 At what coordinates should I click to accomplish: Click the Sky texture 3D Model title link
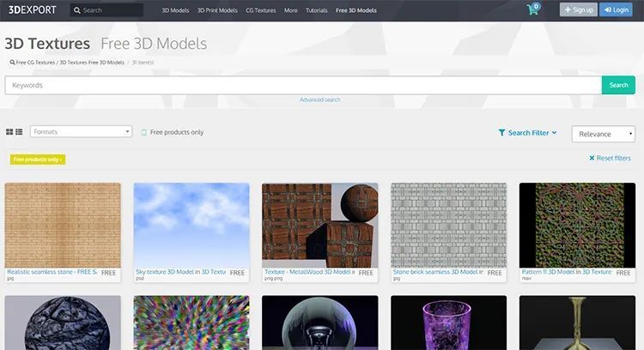point(180,272)
